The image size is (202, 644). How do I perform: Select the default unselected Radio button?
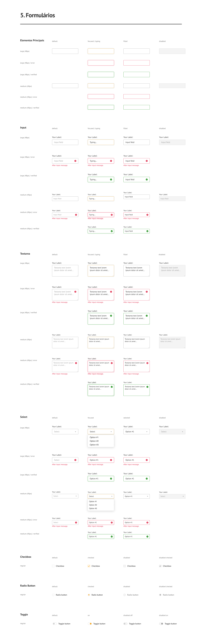(x=53, y=595)
